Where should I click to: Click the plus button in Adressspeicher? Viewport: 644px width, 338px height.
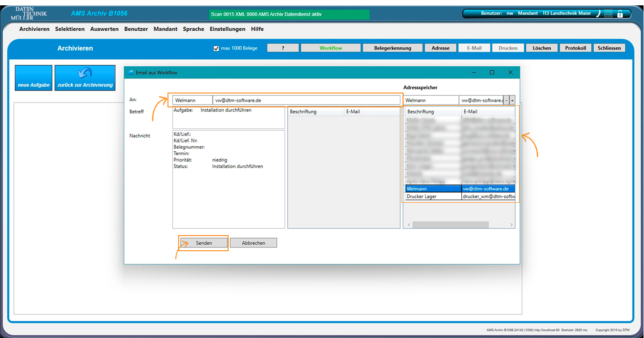click(x=512, y=100)
